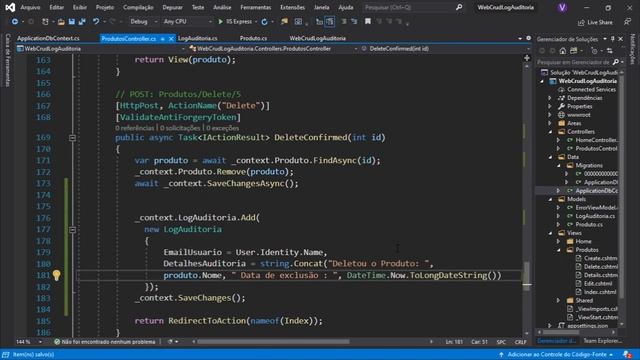The width and height of the screenshot is (640, 360).
Task: Click Live Share button
Action: 595,22
